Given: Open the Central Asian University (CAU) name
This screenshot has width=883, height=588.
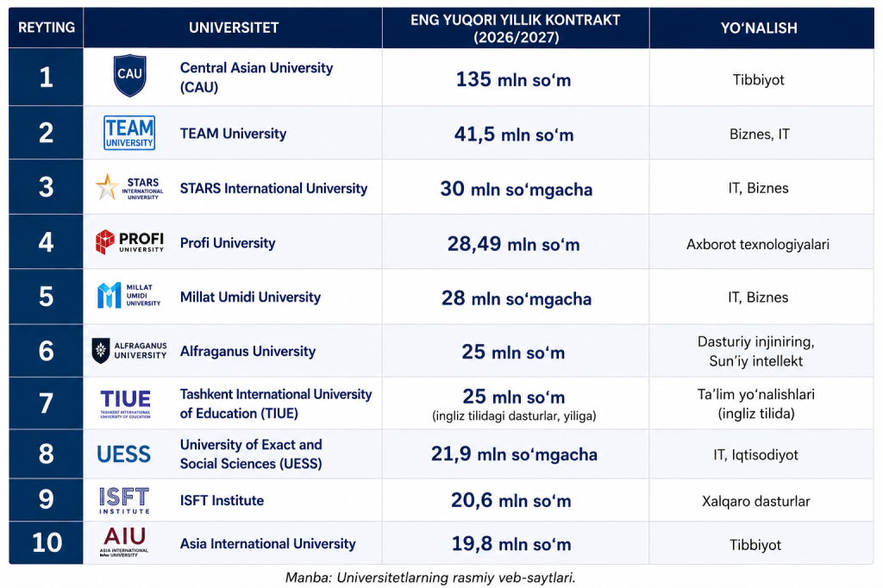Looking at the screenshot, I should (256, 77).
